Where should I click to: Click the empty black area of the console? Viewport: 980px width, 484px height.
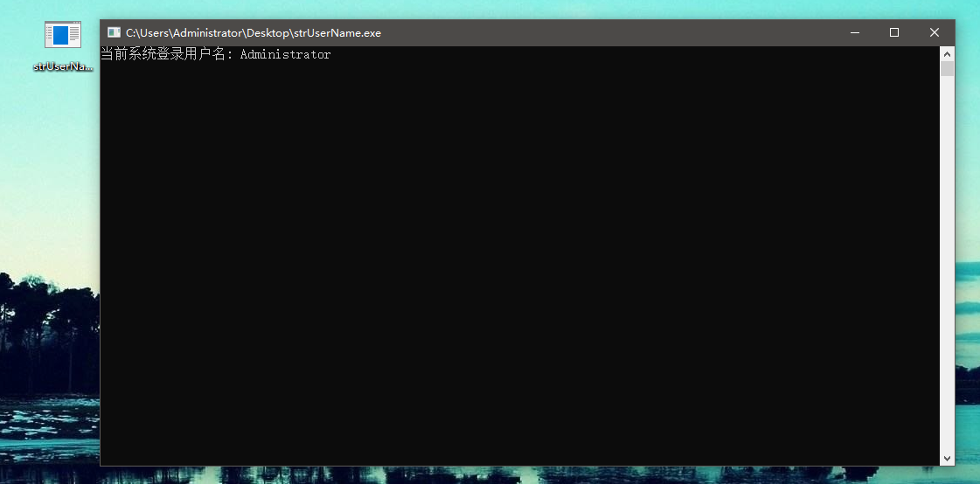pos(516,262)
